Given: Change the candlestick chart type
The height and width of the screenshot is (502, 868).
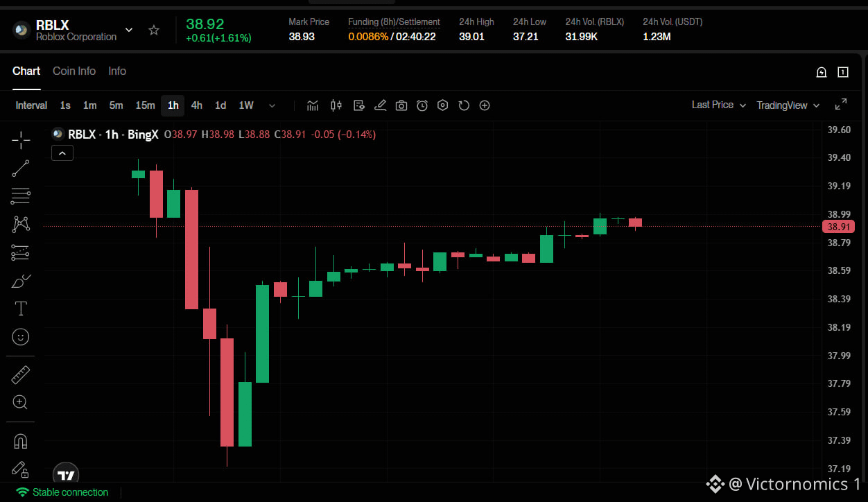Looking at the screenshot, I should pos(336,105).
